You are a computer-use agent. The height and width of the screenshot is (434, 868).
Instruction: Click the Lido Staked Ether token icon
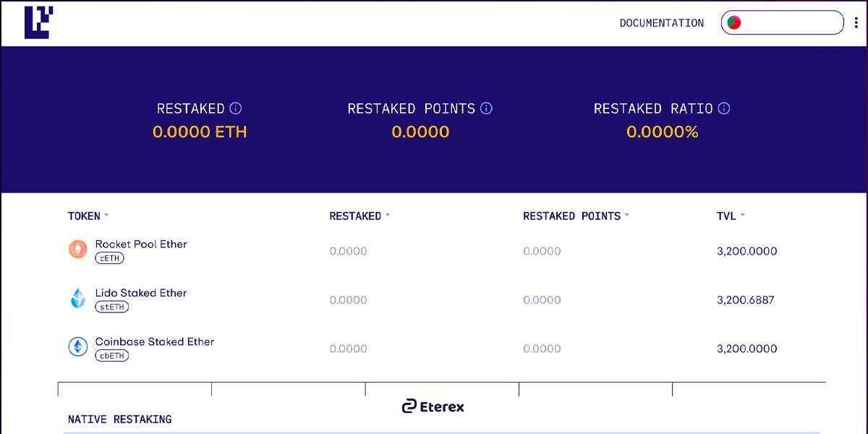point(77,298)
